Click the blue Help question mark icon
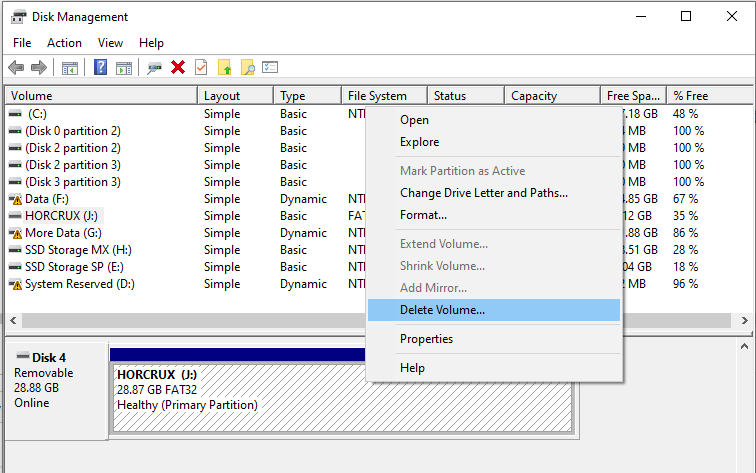756x473 pixels. point(100,67)
